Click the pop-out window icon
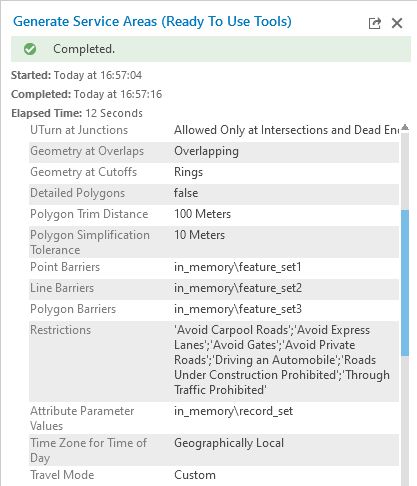The width and height of the screenshot is (417, 486). (375, 23)
